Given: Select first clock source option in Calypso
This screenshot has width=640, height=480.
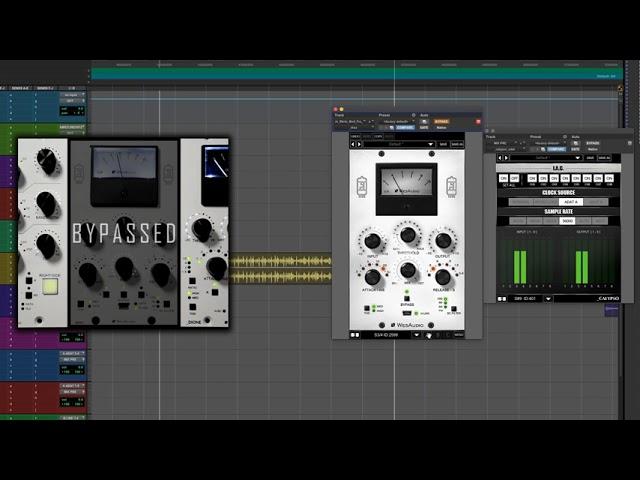Looking at the screenshot, I should tap(521, 202).
